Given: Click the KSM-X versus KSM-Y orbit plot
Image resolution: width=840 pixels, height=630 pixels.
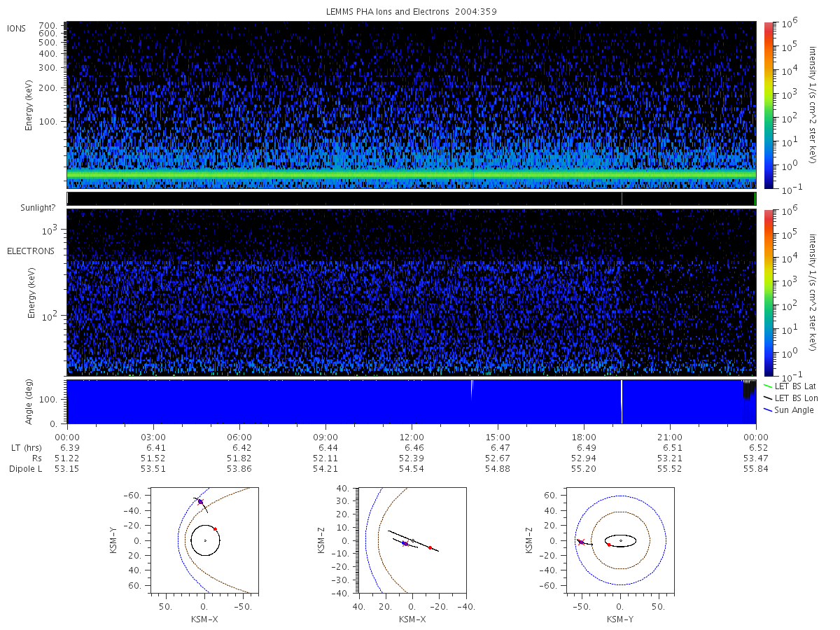Looking at the screenshot, I should (201, 540).
